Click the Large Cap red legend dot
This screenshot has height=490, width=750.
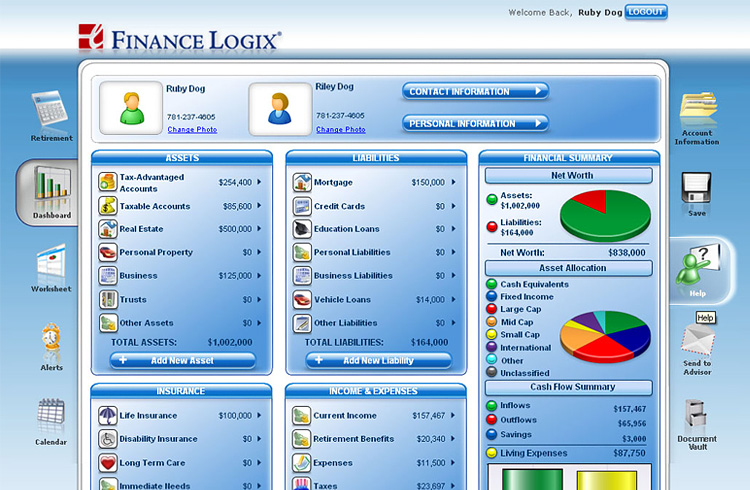pos(492,309)
